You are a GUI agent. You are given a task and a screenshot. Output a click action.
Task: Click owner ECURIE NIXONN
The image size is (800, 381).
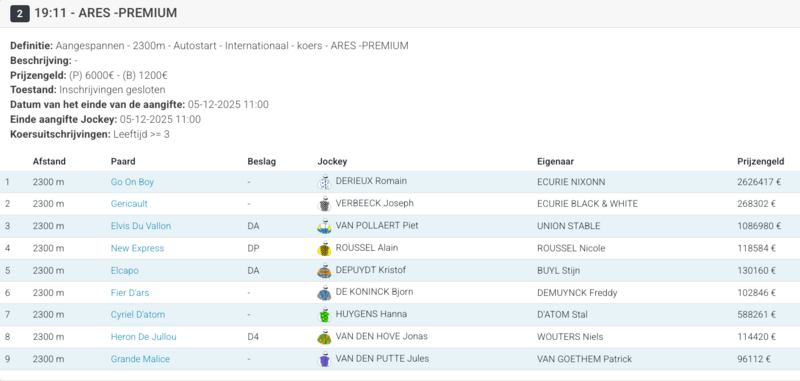tap(571, 182)
